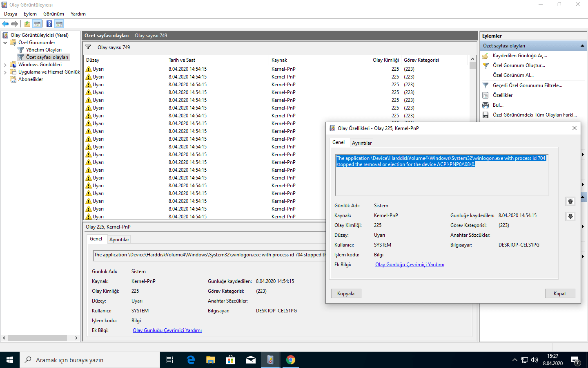
Task: Go to next event with down arrow button
Action: [x=570, y=216]
